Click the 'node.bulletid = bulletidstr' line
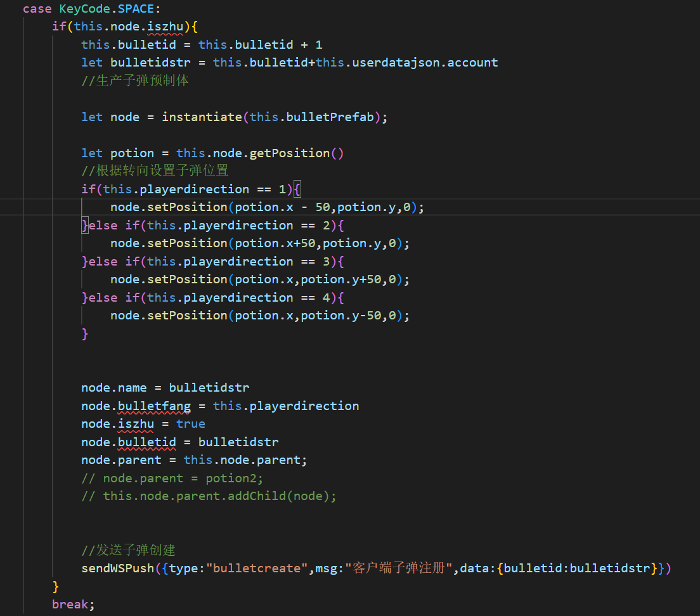 click(180, 442)
